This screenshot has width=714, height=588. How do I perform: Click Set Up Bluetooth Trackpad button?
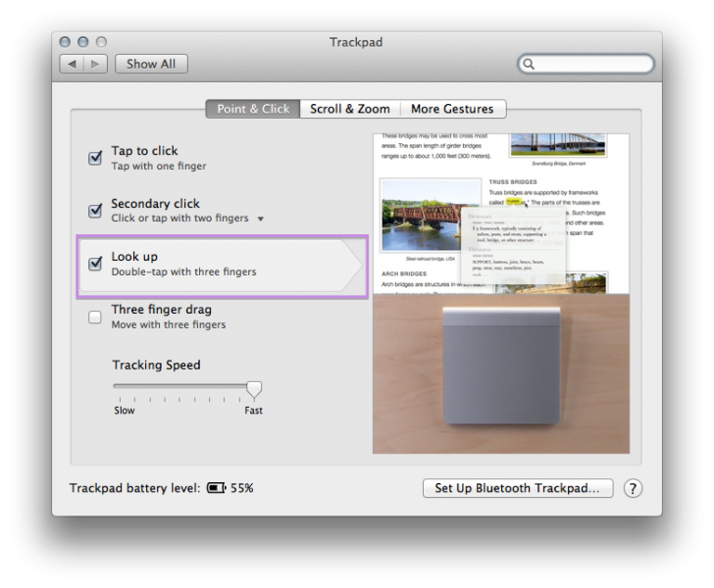(518, 488)
